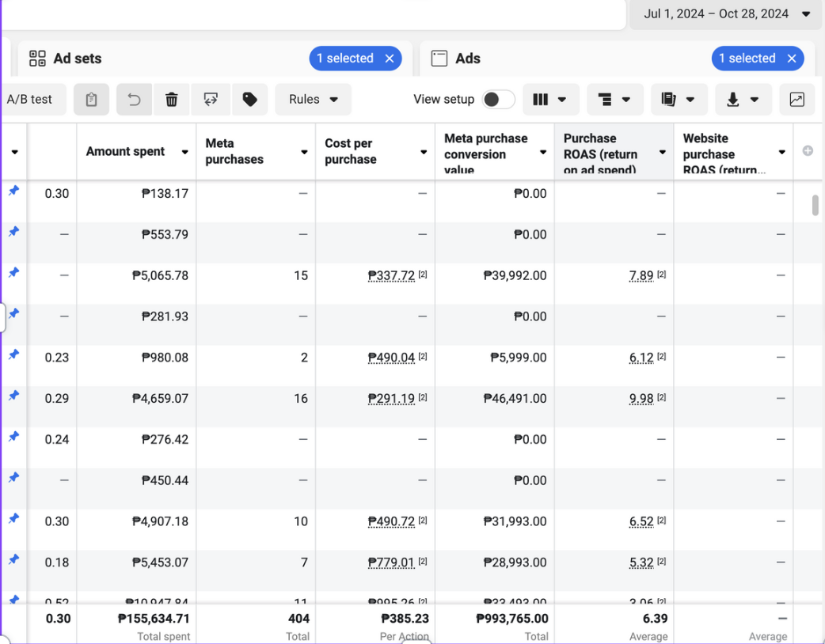Click the ROAS value 5.32
The height and width of the screenshot is (644, 825).
(641, 563)
